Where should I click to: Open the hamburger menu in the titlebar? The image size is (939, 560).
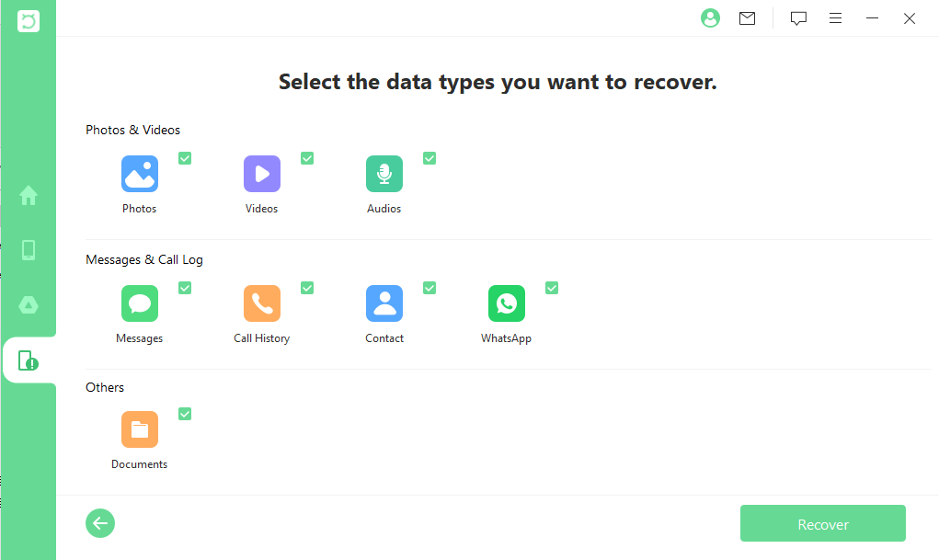[835, 17]
